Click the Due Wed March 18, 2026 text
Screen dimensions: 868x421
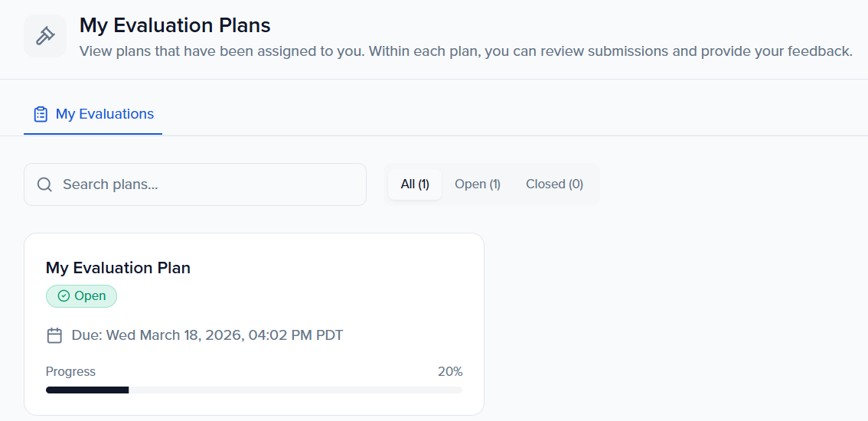tap(207, 335)
